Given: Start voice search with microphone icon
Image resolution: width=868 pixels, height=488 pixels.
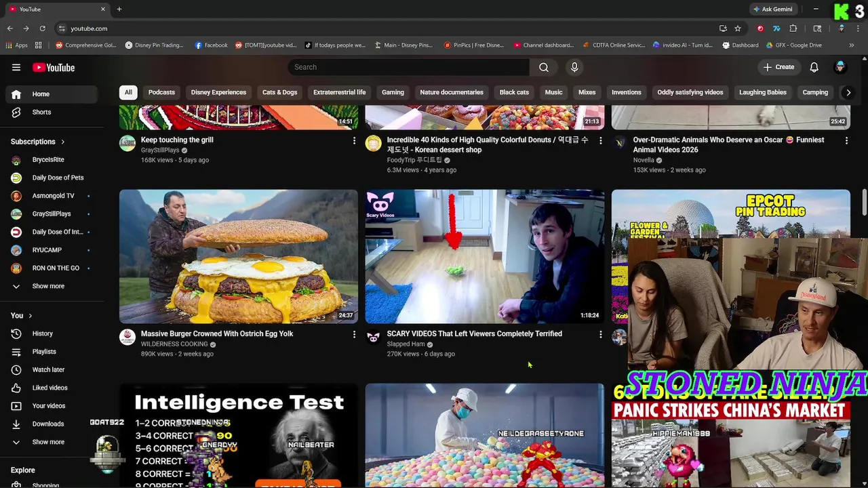Looking at the screenshot, I should click(x=574, y=67).
